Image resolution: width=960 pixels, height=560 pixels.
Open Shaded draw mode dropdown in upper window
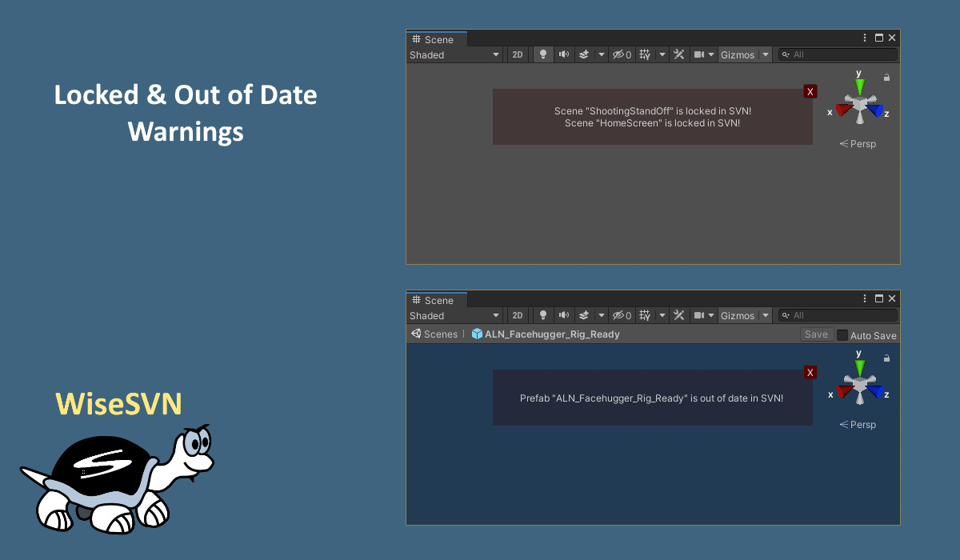click(454, 54)
